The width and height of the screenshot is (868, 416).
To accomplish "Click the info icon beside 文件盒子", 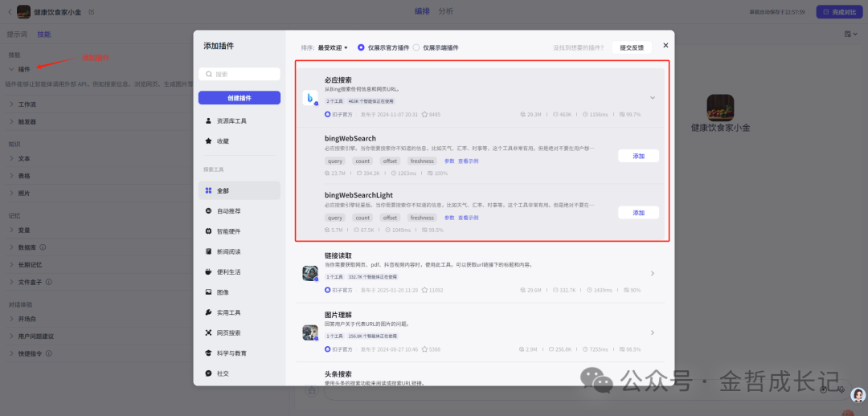I will pyautogui.click(x=49, y=282).
